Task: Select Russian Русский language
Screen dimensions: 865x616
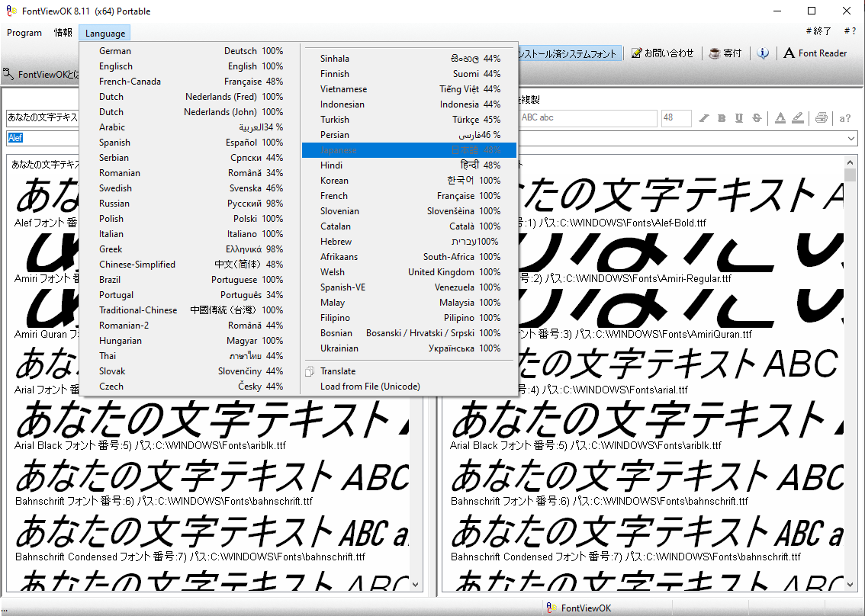Action: coord(191,204)
